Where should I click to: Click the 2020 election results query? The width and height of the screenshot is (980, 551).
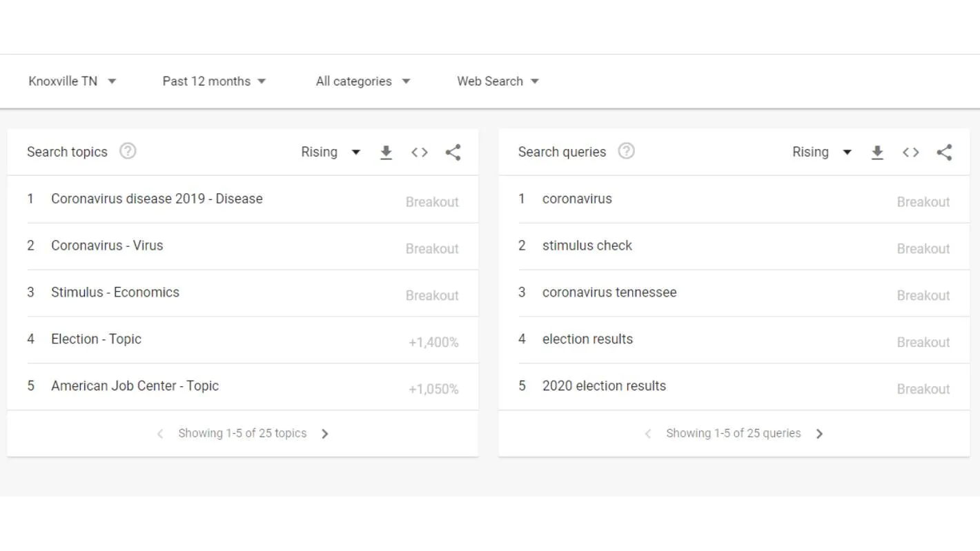[604, 385]
